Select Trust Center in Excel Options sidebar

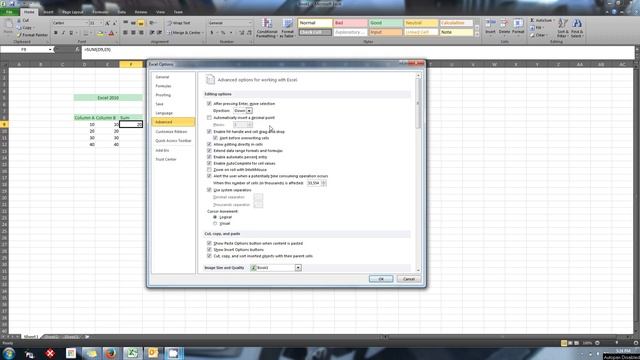click(x=166, y=159)
